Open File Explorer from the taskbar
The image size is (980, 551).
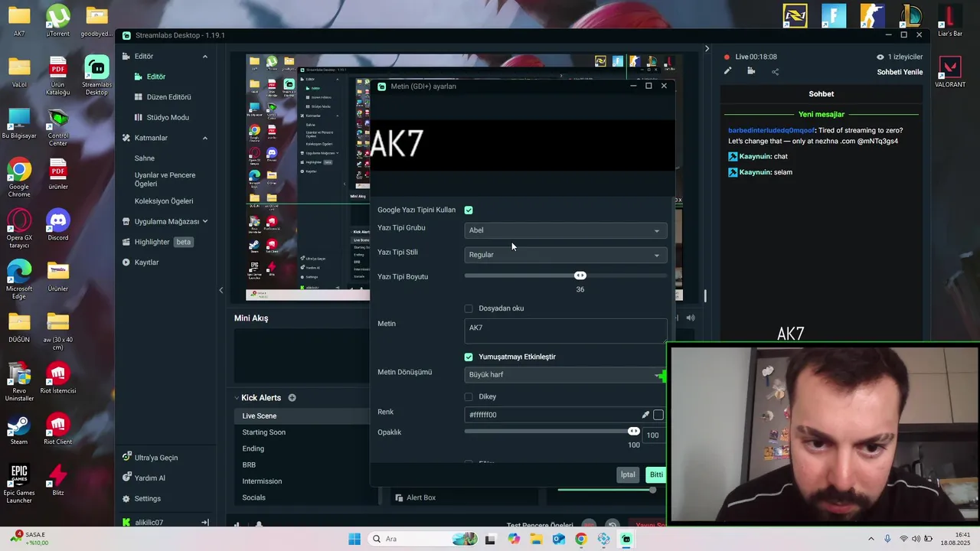coord(536,539)
